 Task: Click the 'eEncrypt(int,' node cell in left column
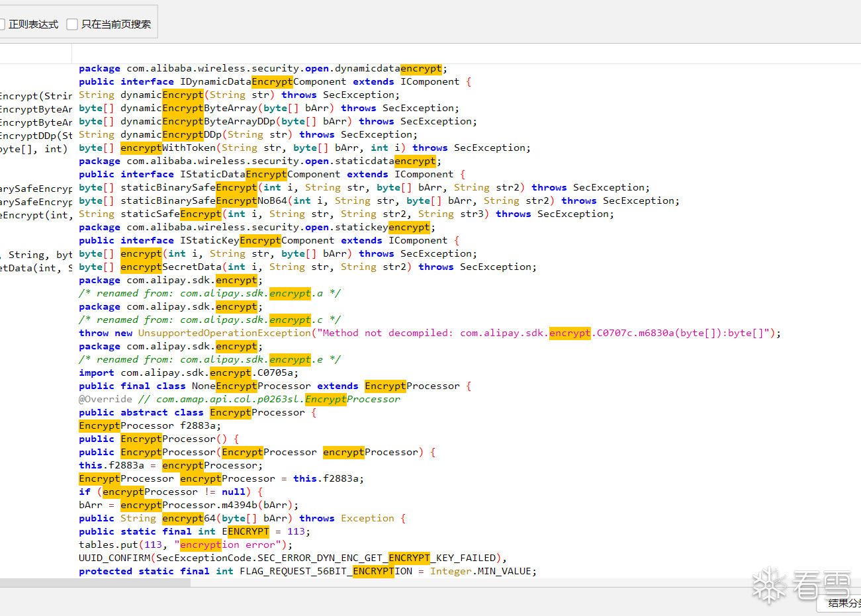coord(36,216)
